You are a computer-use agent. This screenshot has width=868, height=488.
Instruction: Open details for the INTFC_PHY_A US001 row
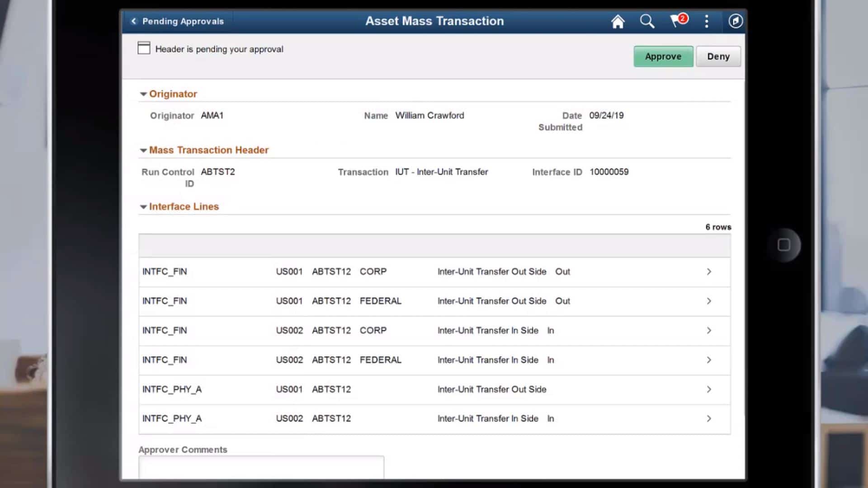(x=709, y=389)
